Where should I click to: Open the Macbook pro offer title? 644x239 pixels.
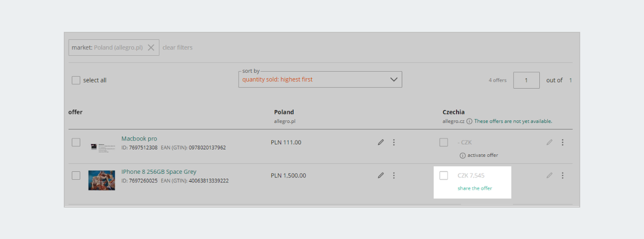pyautogui.click(x=139, y=138)
